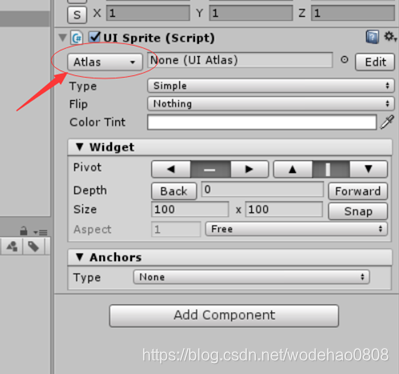Click the UI Sprite C# script icon
Image resolution: width=399 pixels, height=374 pixels.
coord(77,38)
